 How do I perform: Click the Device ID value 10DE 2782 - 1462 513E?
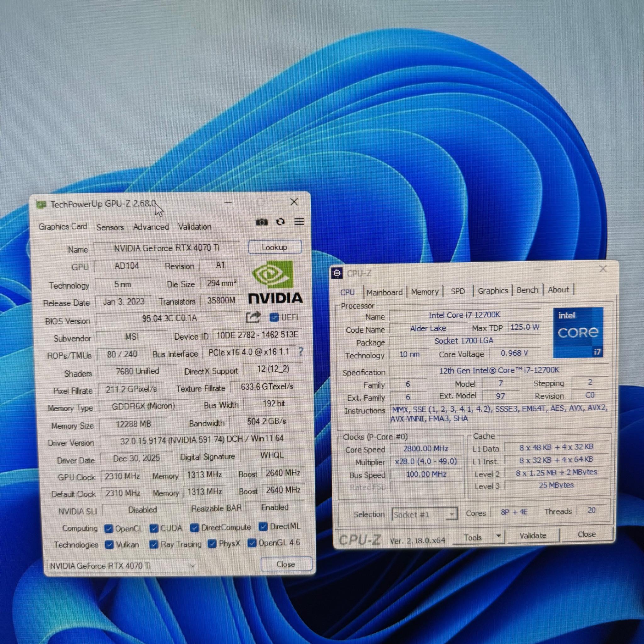(x=257, y=335)
